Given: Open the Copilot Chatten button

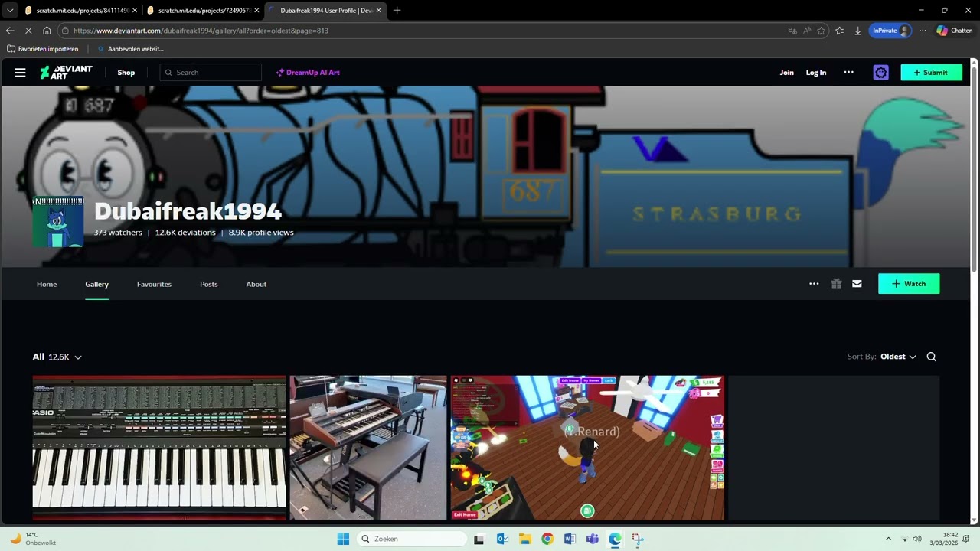Looking at the screenshot, I should pos(954,31).
